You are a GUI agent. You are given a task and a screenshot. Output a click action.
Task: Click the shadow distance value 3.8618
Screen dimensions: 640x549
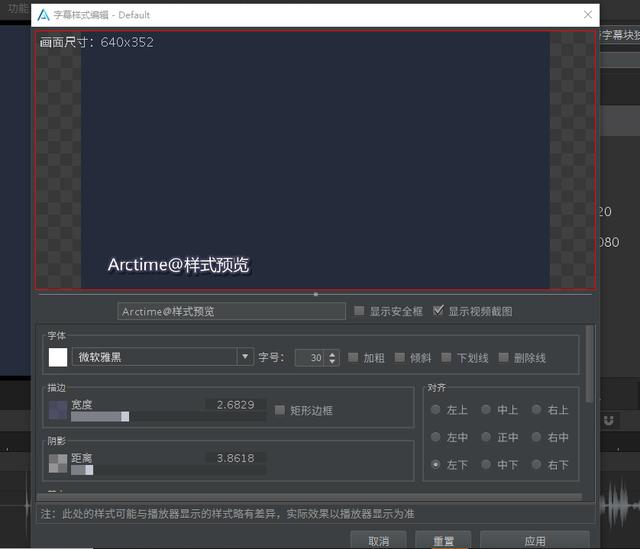(x=236, y=458)
